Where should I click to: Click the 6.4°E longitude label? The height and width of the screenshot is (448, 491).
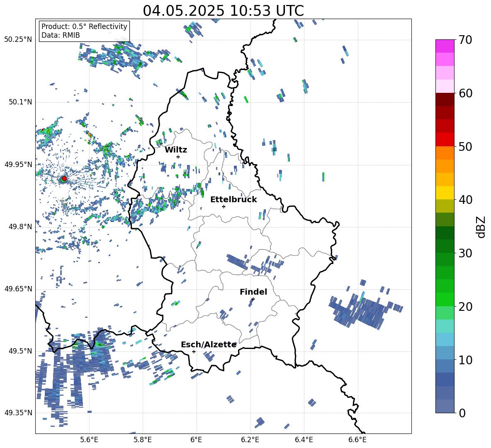[304, 440]
